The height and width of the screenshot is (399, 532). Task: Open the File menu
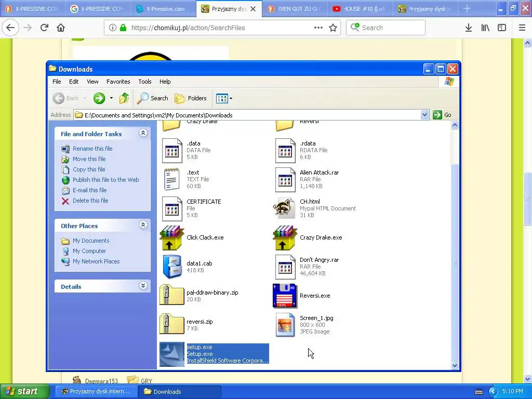[57, 82]
